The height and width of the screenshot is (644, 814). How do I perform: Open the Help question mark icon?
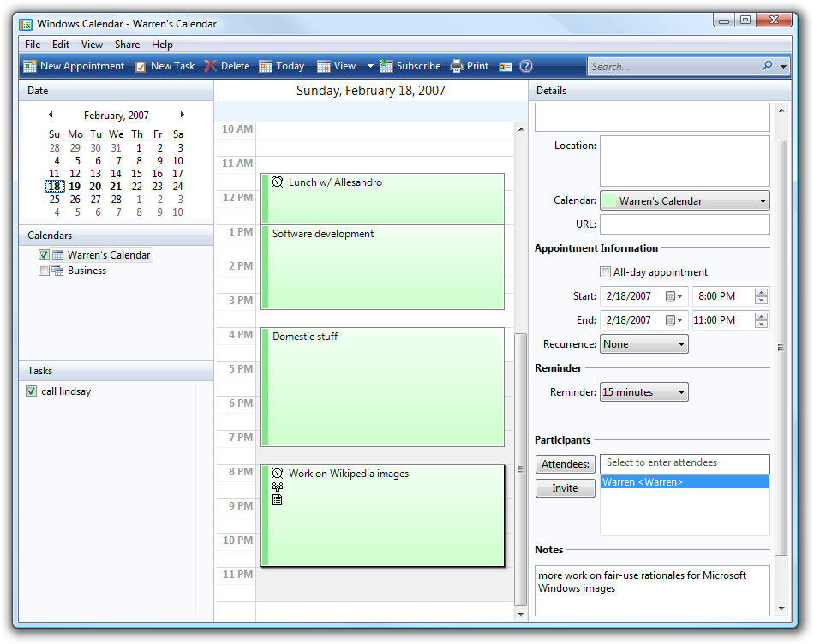tap(526, 66)
